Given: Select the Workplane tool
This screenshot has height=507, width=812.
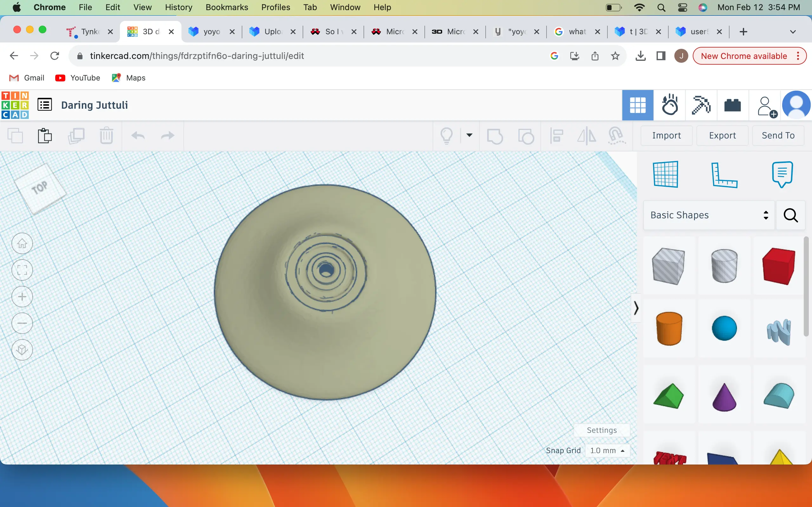Looking at the screenshot, I should [x=666, y=174].
